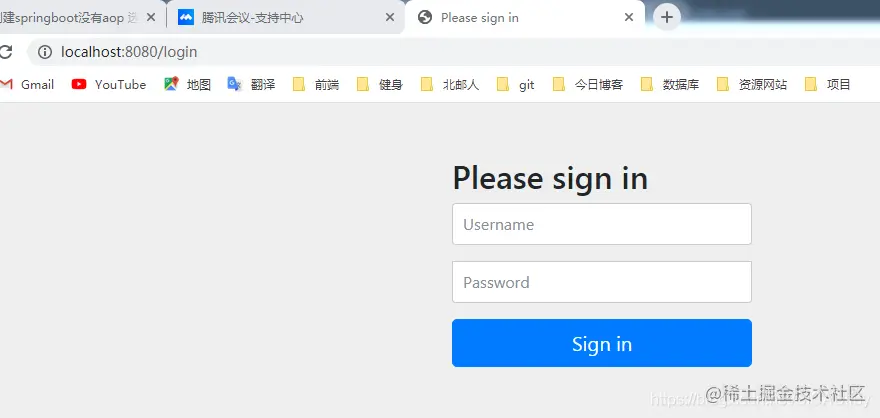Click the page reload icon
Image resolution: width=880 pixels, height=418 pixels.
(x=5, y=52)
